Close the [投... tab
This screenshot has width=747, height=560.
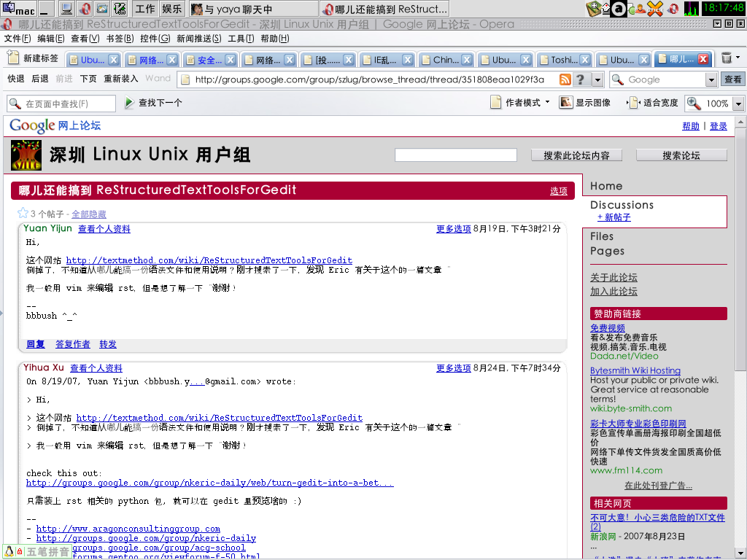tap(349, 60)
